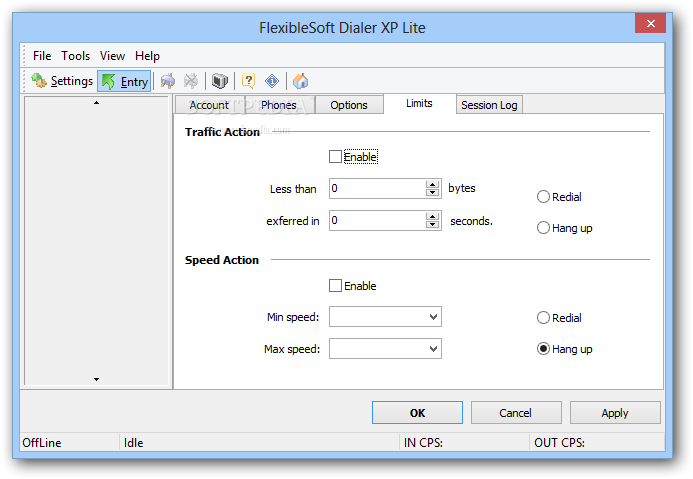Screen dimensions: 693x479
Task: Select Hang up under Traffic Action
Action: [543, 228]
